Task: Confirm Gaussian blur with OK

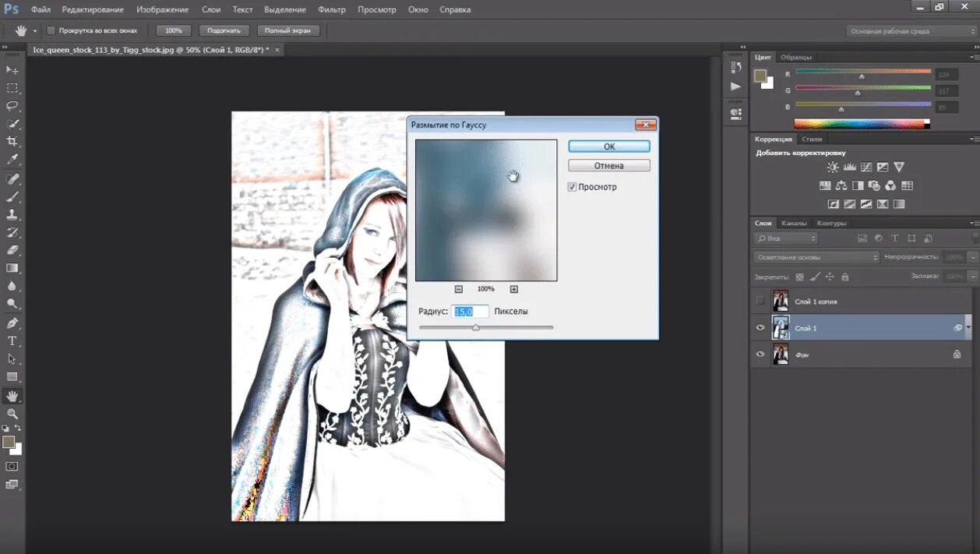Action: [x=609, y=146]
